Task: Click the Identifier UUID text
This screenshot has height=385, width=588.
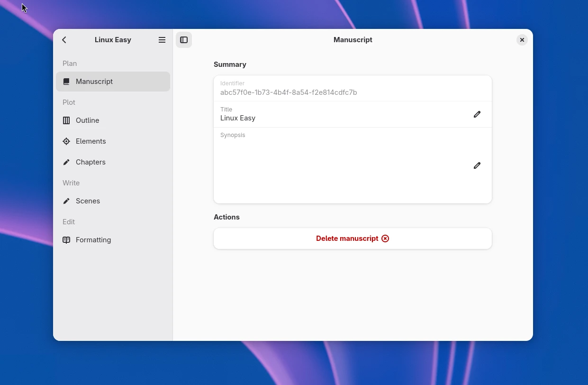Action: [x=289, y=92]
